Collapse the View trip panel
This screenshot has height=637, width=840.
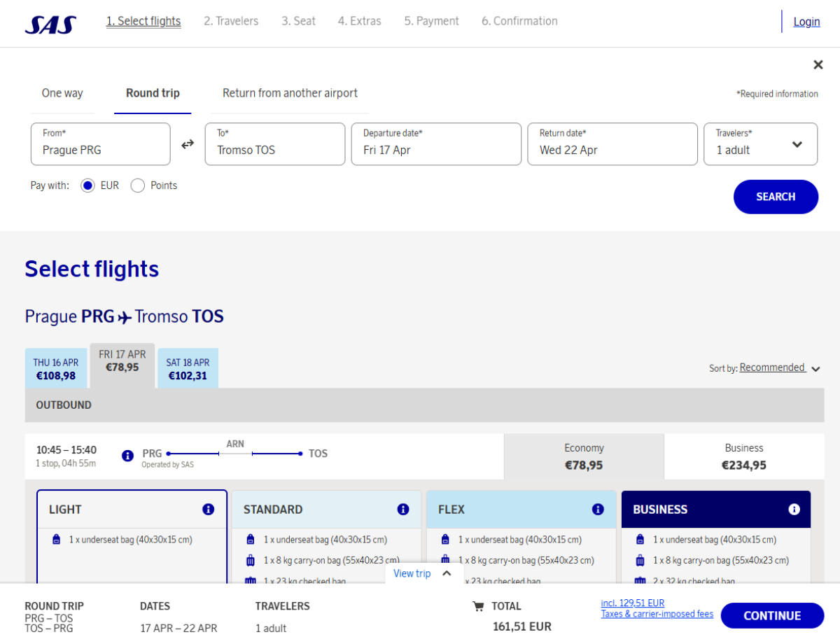pyautogui.click(x=422, y=574)
